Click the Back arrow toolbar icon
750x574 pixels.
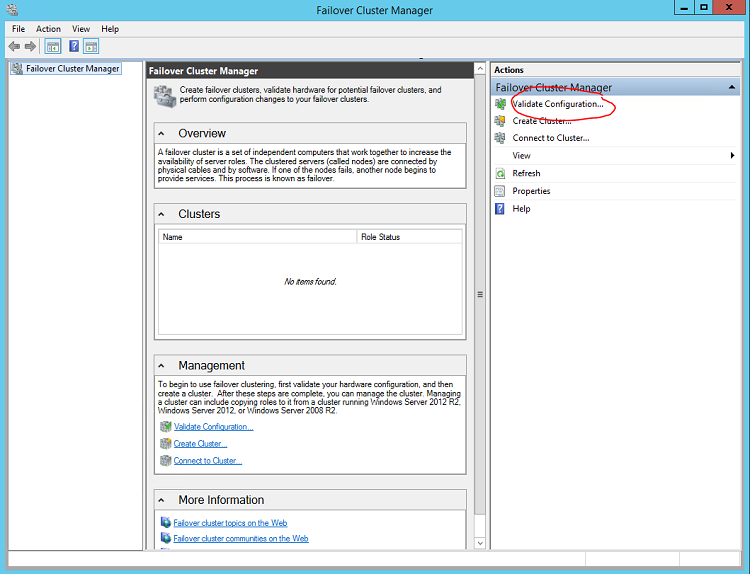pos(14,46)
